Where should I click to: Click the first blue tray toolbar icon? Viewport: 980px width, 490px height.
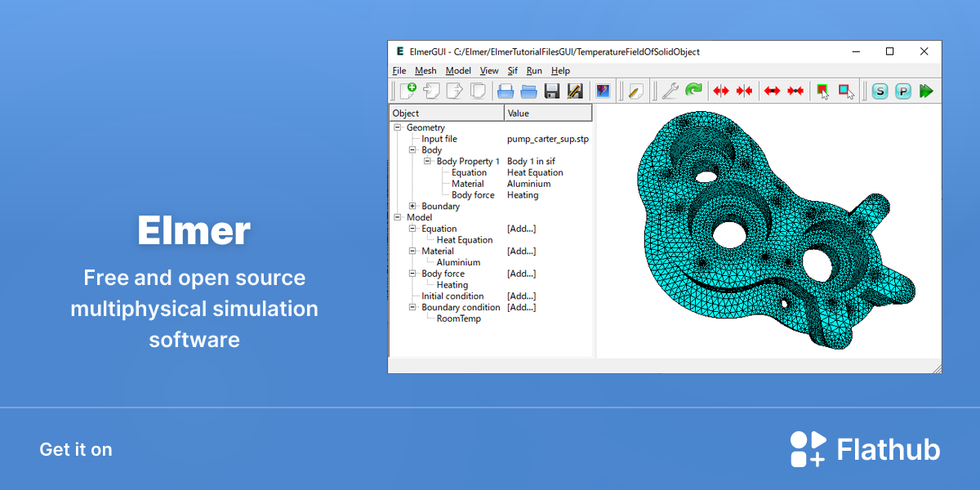[506, 91]
